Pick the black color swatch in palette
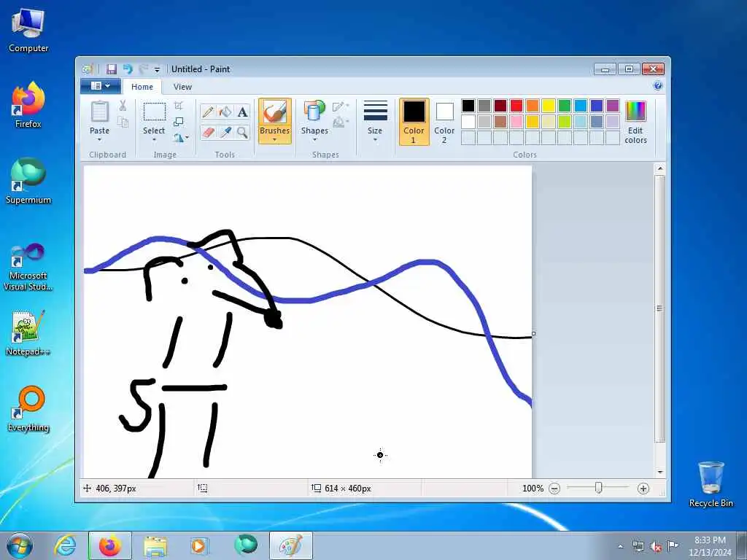This screenshot has width=747, height=560. tap(468, 106)
